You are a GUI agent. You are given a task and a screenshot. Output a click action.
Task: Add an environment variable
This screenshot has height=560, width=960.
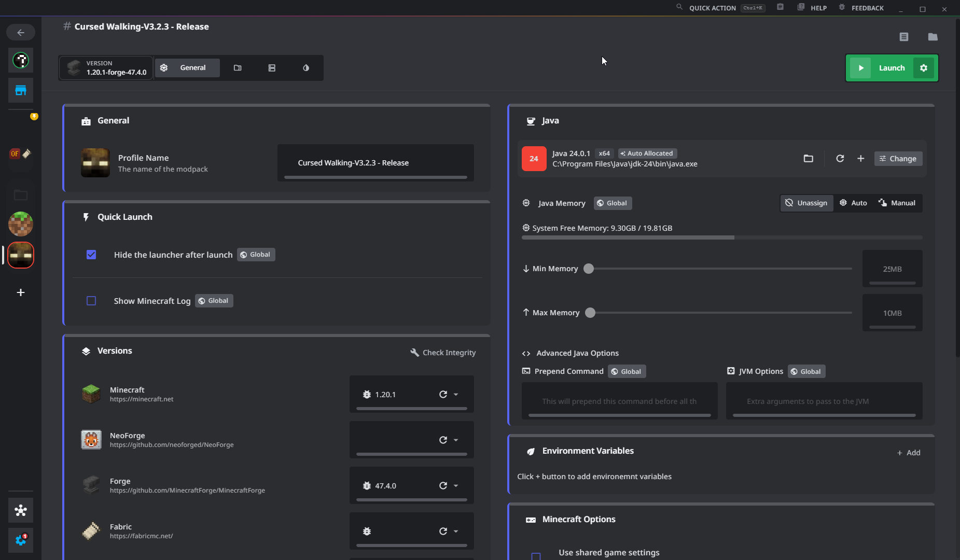909,453
